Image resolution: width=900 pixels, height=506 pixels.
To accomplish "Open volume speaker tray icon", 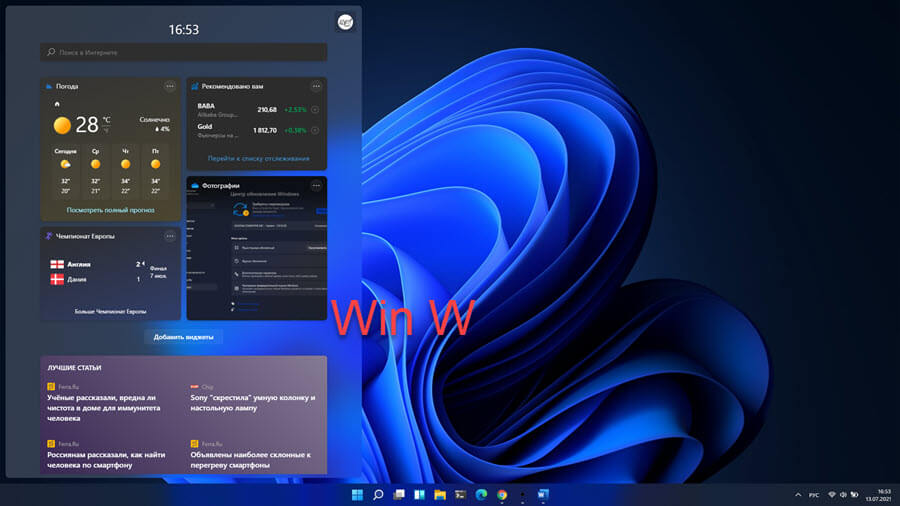I will point(843,495).
